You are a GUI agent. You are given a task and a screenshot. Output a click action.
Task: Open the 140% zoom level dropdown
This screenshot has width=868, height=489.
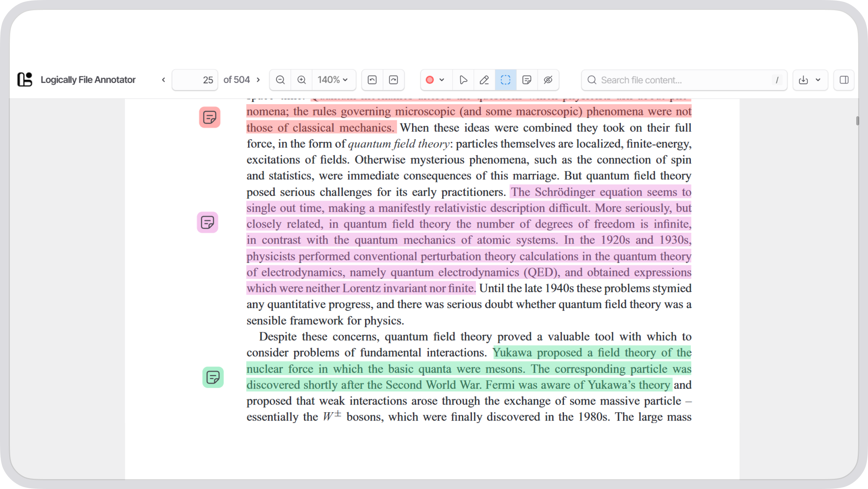click(x=333, y=80)
